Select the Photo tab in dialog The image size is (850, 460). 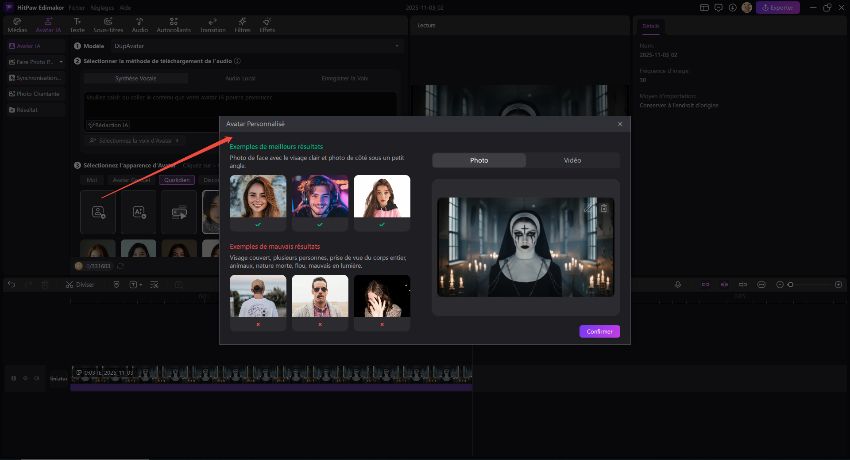479,160
